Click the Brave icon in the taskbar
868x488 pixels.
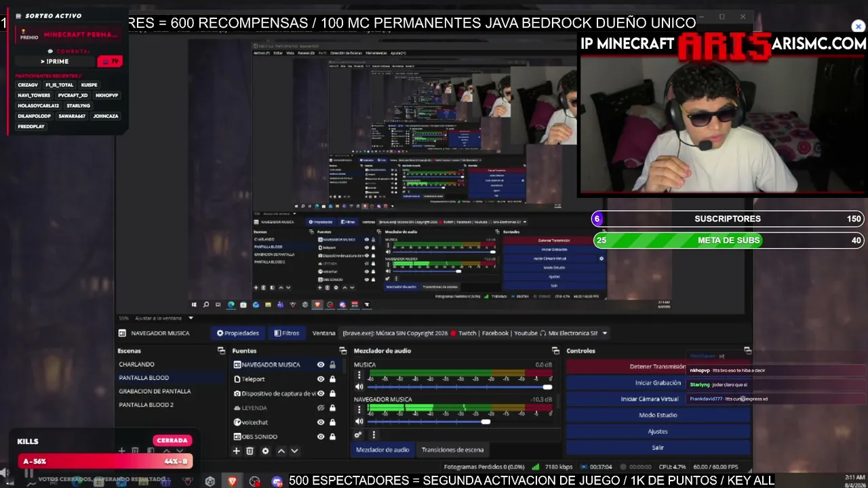(232, 481)
